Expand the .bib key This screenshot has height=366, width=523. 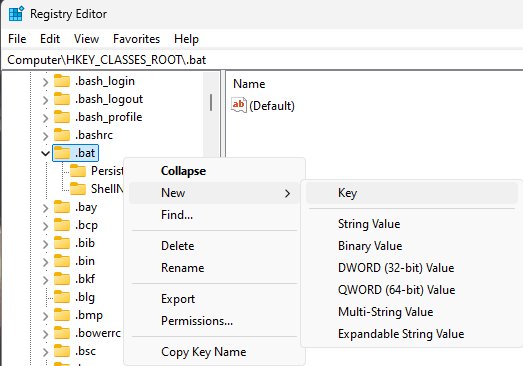[46, 244]
